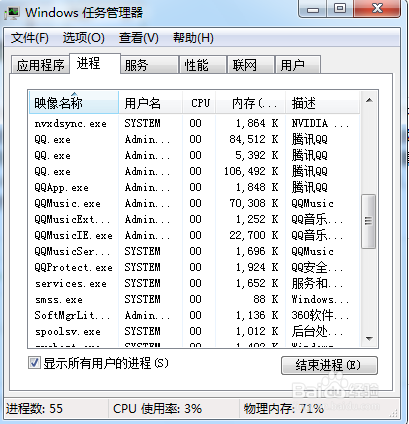Select the QQMusicIE.exe process
This screenshot has width=409, height=424.
[x=195, y=235]
